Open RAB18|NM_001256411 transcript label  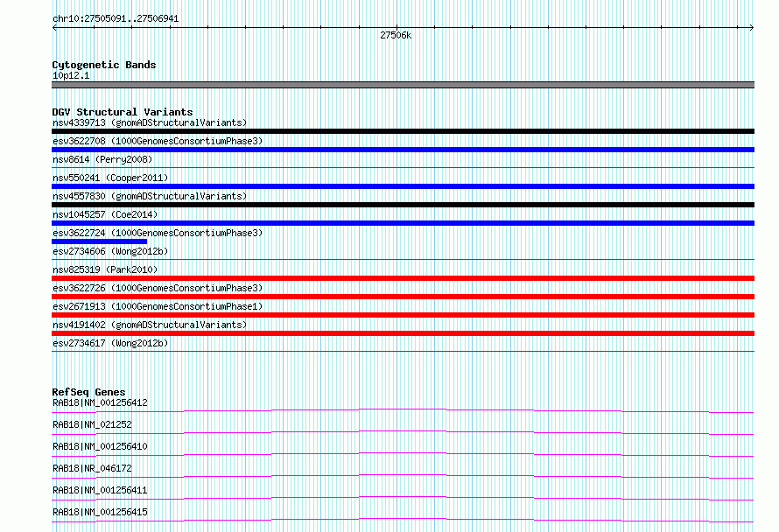(x=100, y=490)
